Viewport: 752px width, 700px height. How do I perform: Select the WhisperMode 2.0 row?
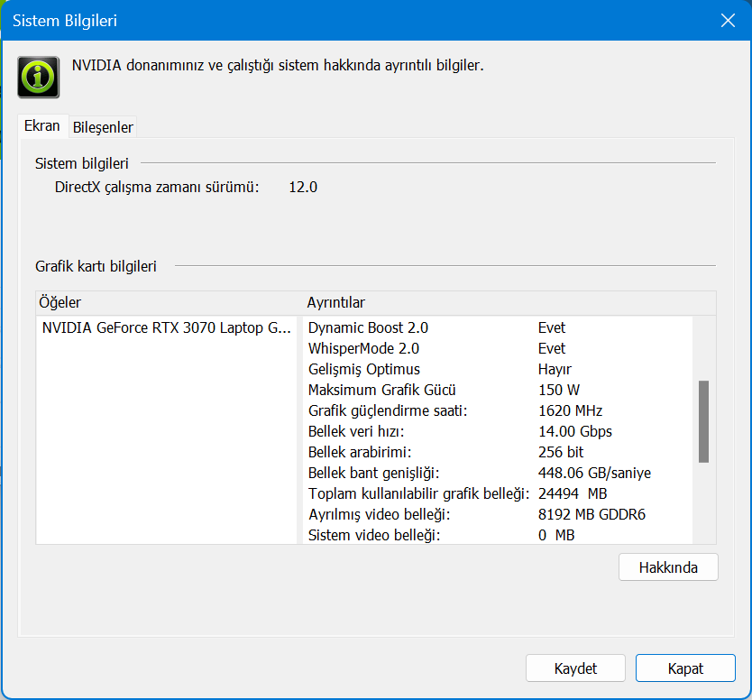[498, 348]
